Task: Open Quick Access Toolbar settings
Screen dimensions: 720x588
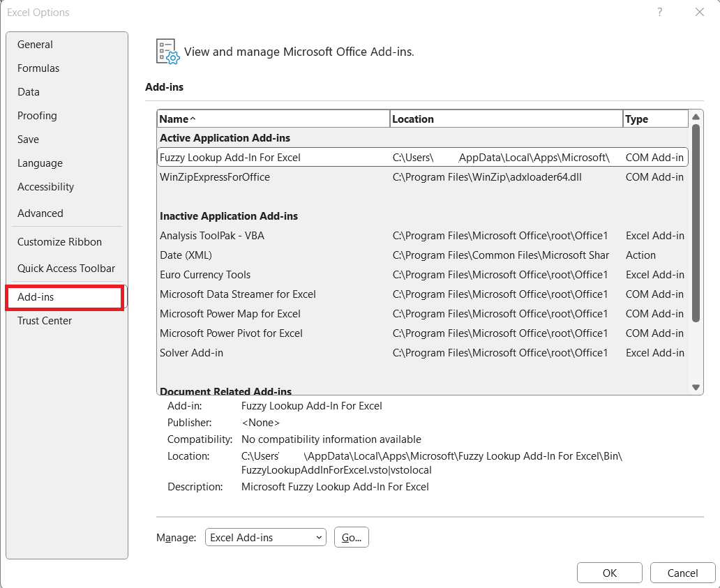Action: [66, 269]
